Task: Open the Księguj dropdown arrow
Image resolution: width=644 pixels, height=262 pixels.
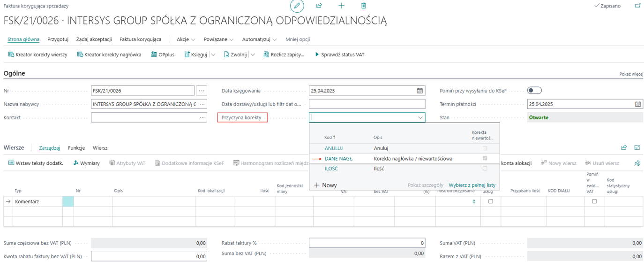Action: [x=214, y=55]
